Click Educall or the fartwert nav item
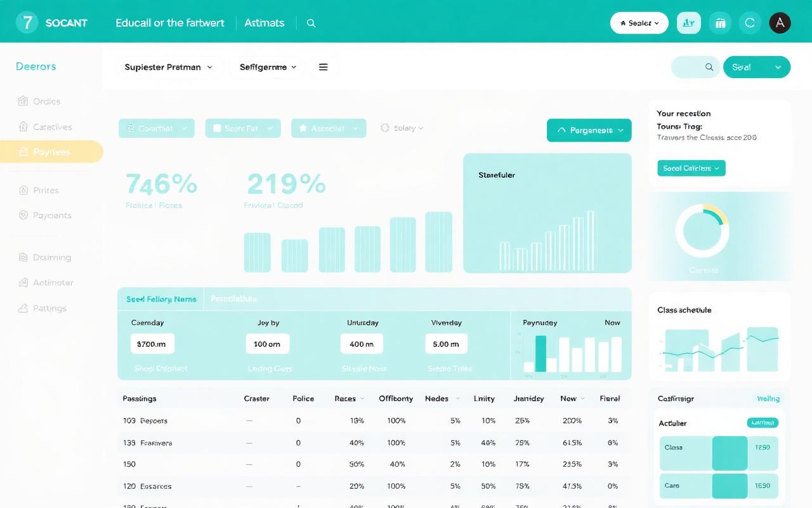Viewport: 812px width, 508px height. [170, 23]
